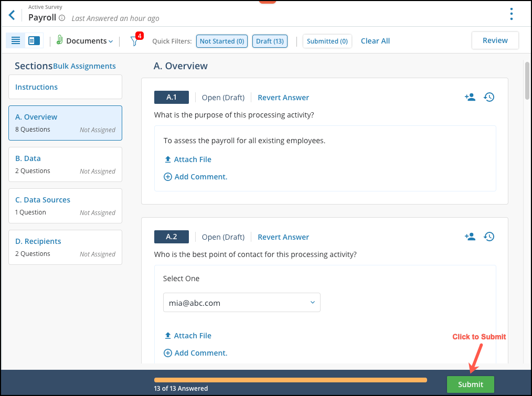The height and width of the screenshot is (396, 532).
Task: View history for question A.1
Action: coord(489,98)
